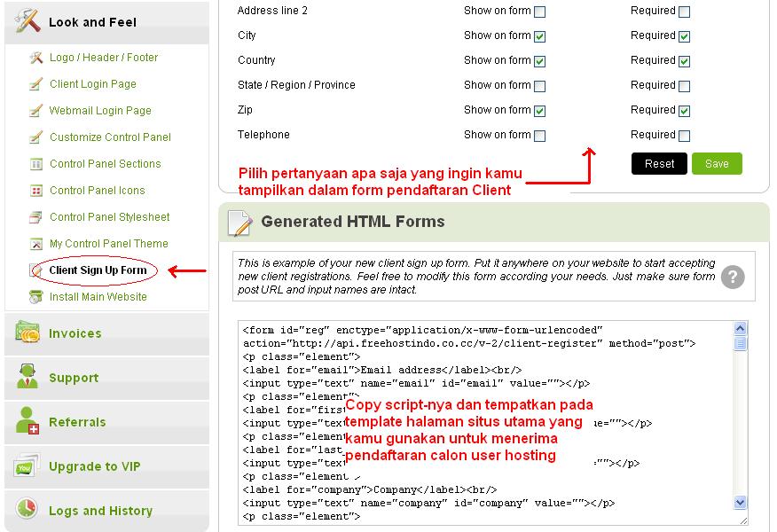This screenshot has height=532, width=777.
Task: Click the HTML code box scroll up arrow
Action: [740, 328]
